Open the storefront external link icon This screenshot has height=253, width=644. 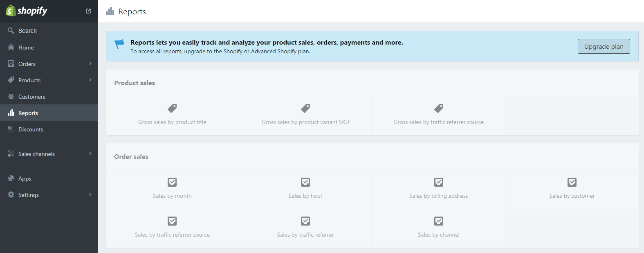click(88, 11)
